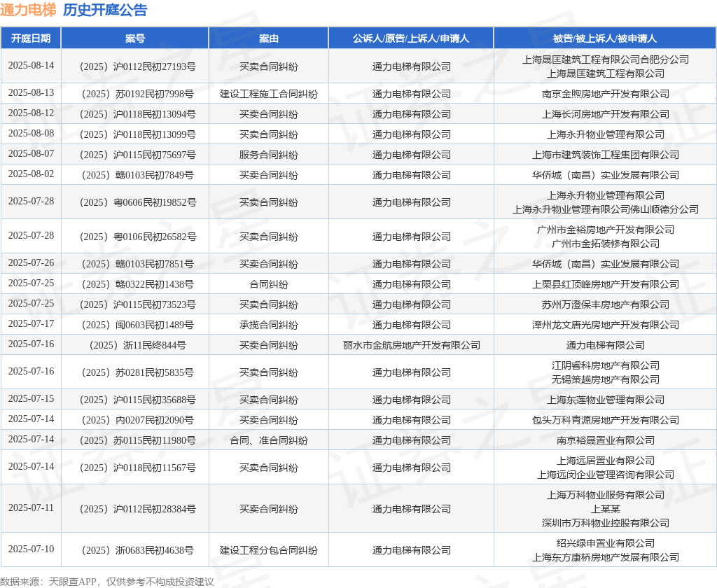Click cause 建设工程分包合同纠纷
The width and height of the screenshot is (717, 588).
pyautogui.click(x=268, y=550)
